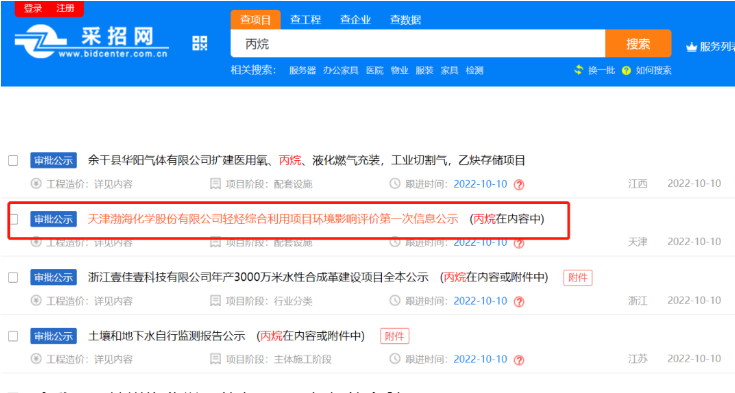Screen dimensions: 735x393
Task: Click related search term 医院
Action: pyautogui.click(x=375, y=70)
